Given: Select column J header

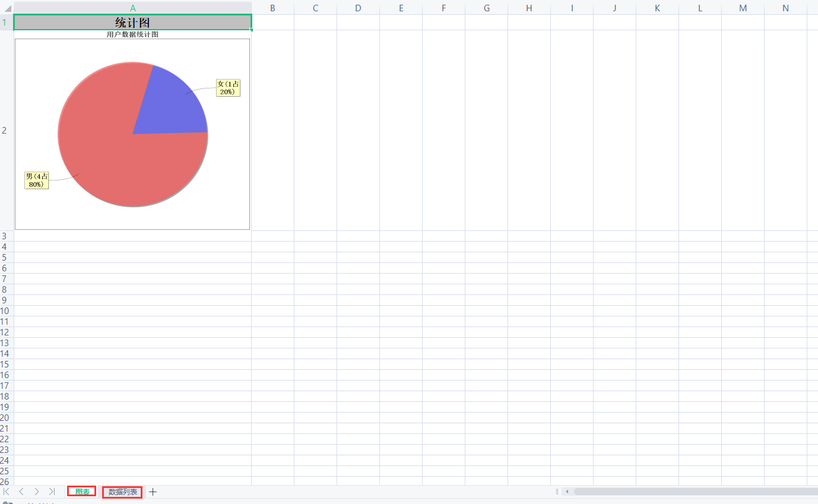Looking at the screenshot, I should click(x=614, y=8).
